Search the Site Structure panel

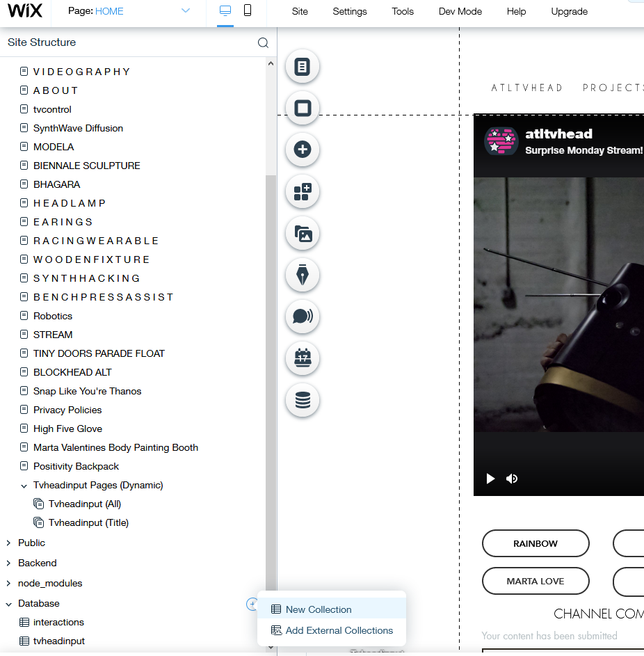pyautogui.click(x=263, y=42)
